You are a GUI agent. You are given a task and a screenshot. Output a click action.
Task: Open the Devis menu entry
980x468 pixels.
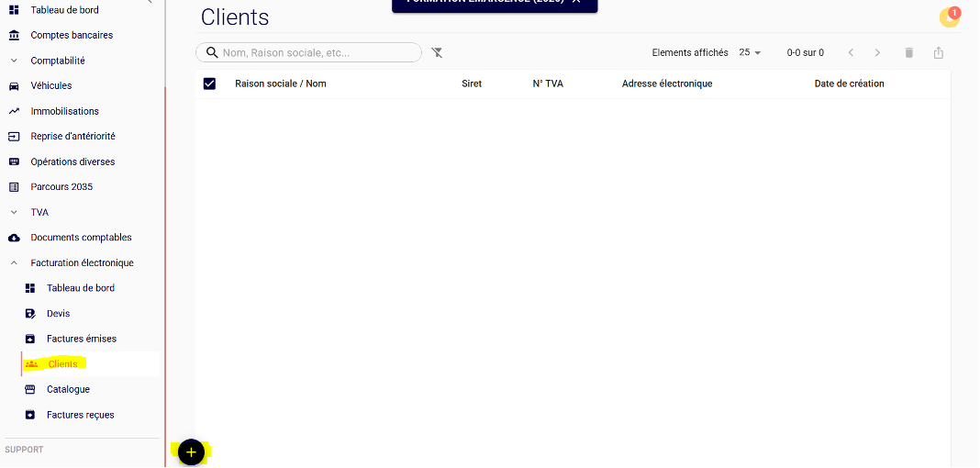58,314
